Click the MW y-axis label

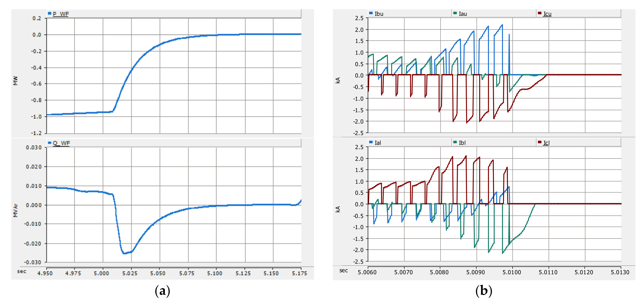click(16, 81)
